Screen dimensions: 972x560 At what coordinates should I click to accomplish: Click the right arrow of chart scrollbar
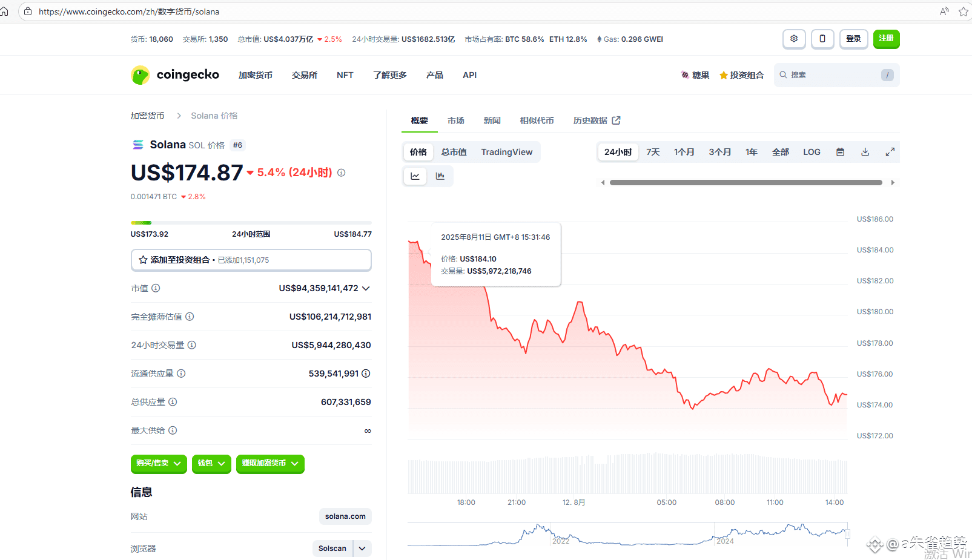pos(893,182)
